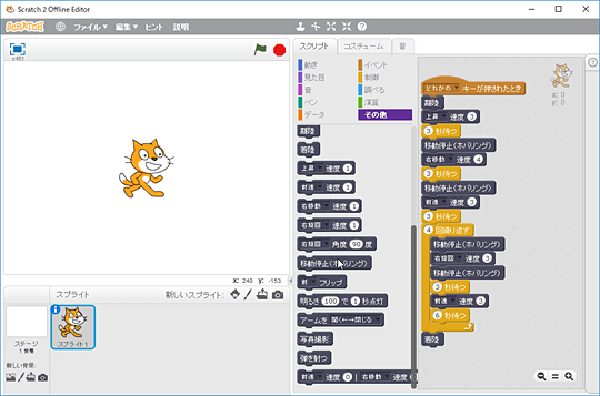This screenshot has height=396, width=600.
Task: Expand 上昇 direction dropdown in palette block
Action: [x=320, y=168]
